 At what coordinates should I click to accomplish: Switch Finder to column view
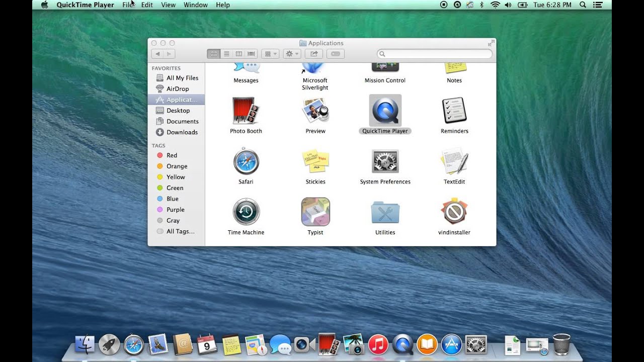tap(239, 54)
